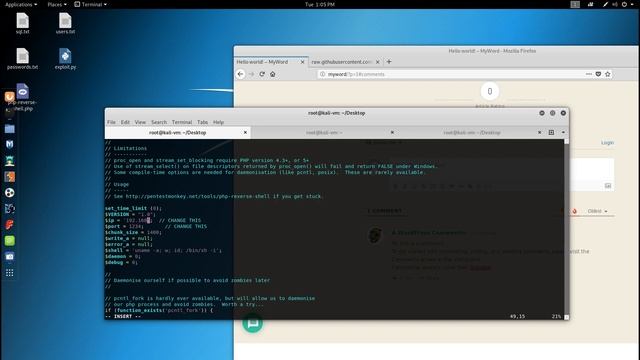Bookmark this page with star icon
The height and width of the screenshot is (360, 640).
tap(608, 74)
